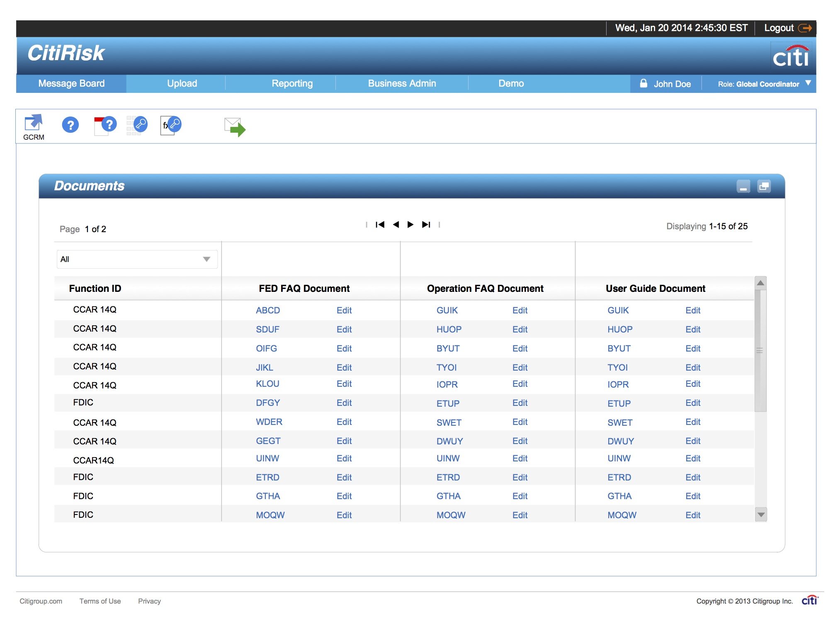
Task: Open Operation FAQ document BYUT
Action: pos(448,348)
